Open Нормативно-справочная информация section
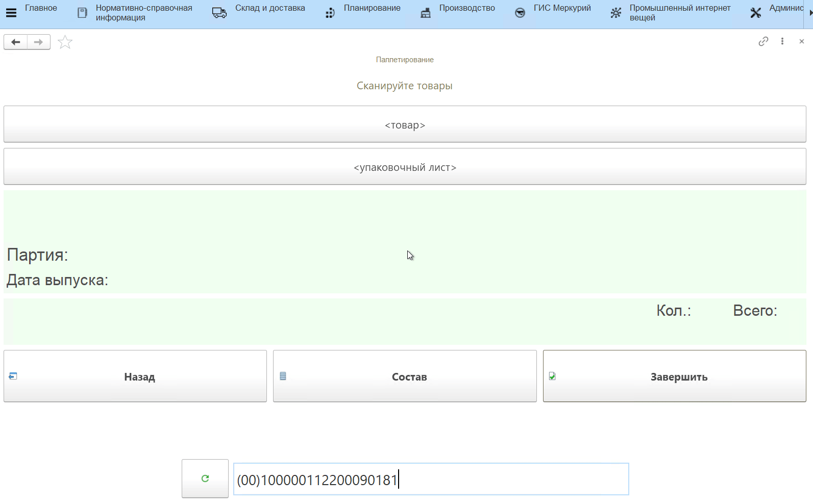The width and height of the screenshot is (813, 504). coord(143,13)
